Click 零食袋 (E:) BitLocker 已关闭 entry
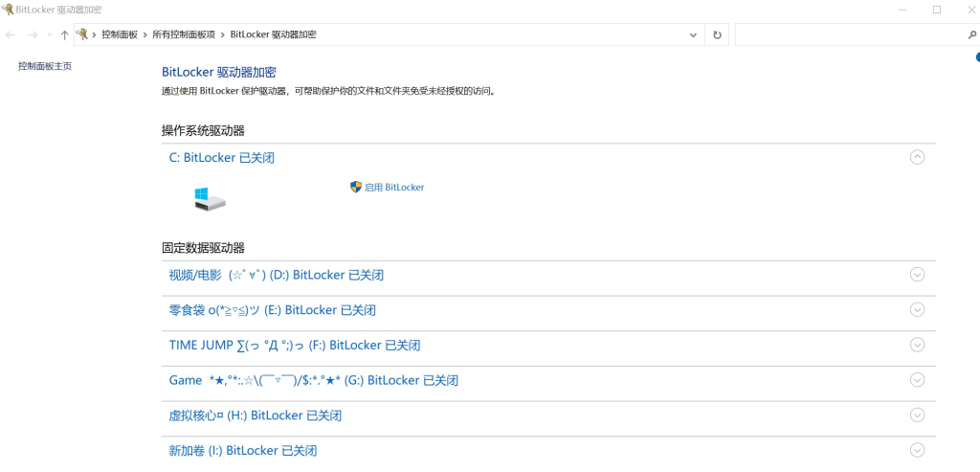 (x=272, y=310)
